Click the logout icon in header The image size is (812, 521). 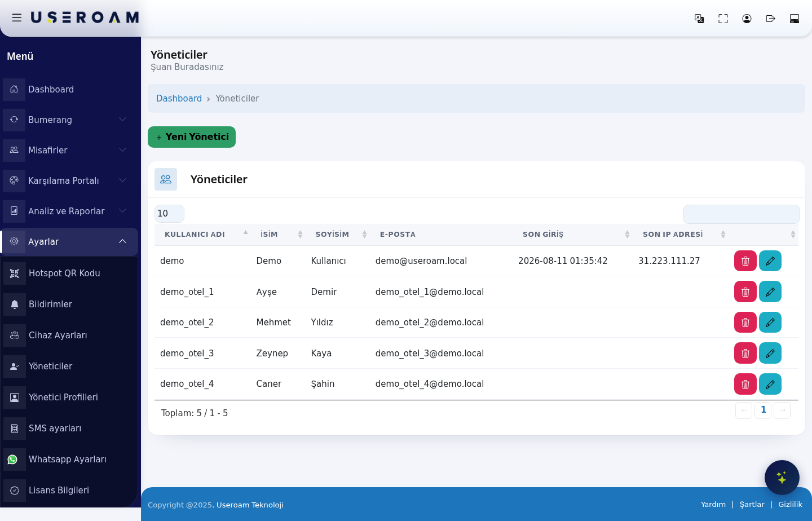(770, 19)
